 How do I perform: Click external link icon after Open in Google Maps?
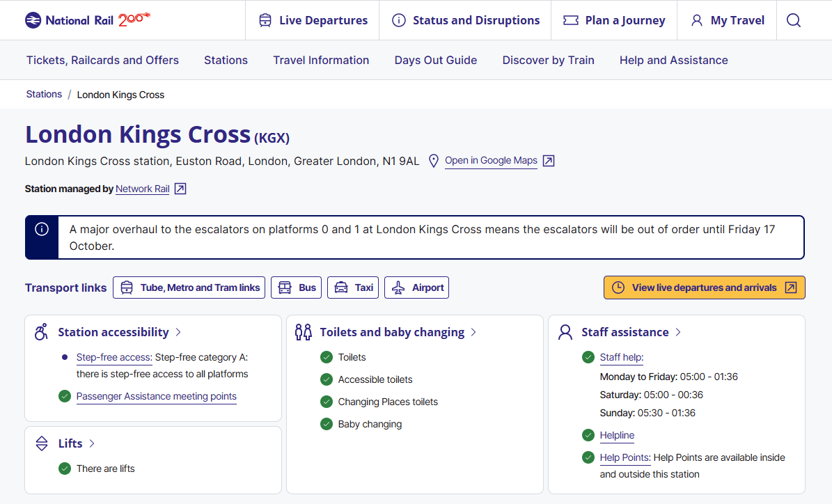[549, 161]
